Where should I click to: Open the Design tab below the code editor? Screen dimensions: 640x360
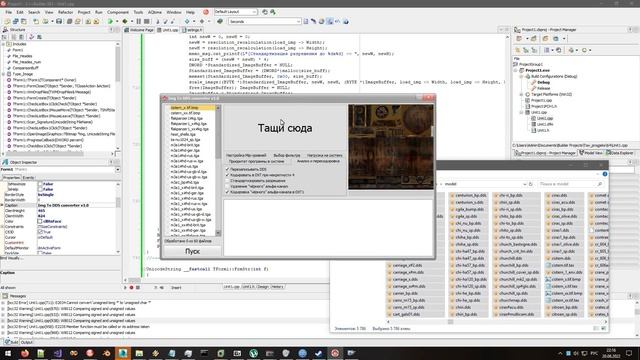262,287
